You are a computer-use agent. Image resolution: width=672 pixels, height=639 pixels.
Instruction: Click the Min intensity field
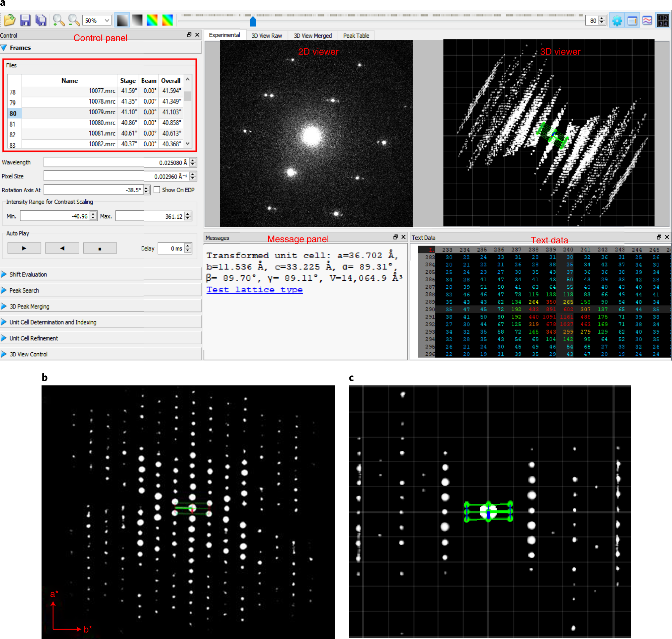[x=55, y=216]
